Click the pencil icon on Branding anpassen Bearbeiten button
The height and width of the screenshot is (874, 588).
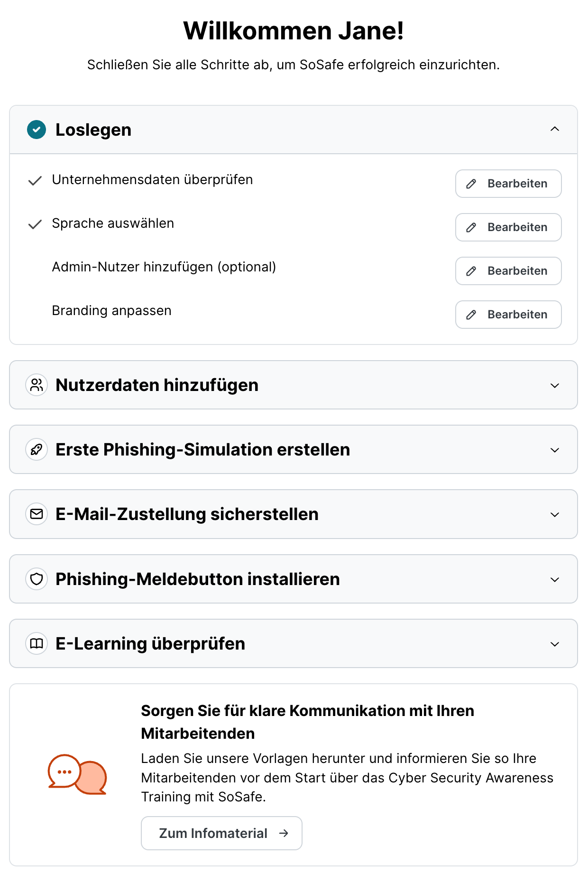[471, 315]
